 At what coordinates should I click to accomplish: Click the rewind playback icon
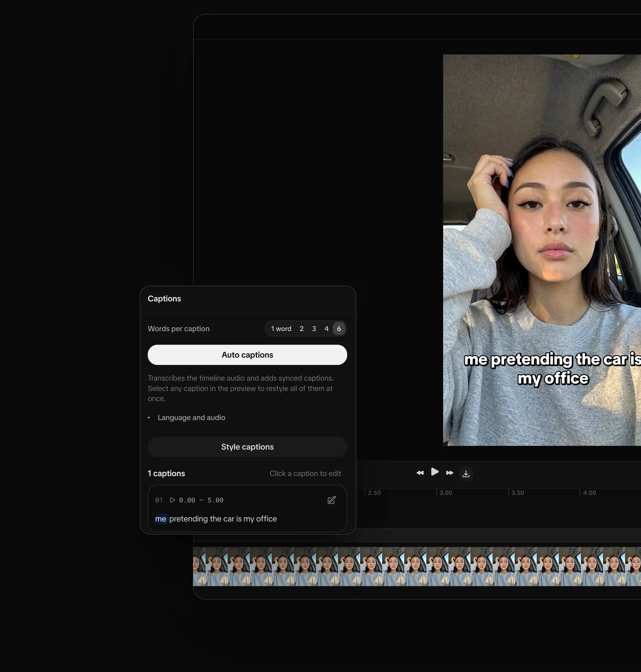click(420, 473)
